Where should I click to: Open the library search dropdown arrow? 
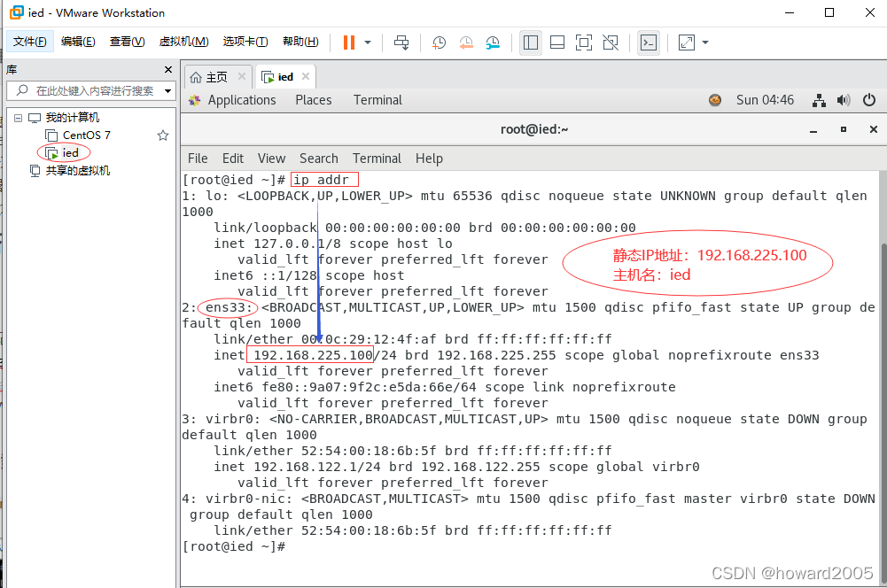pos(168,90)
